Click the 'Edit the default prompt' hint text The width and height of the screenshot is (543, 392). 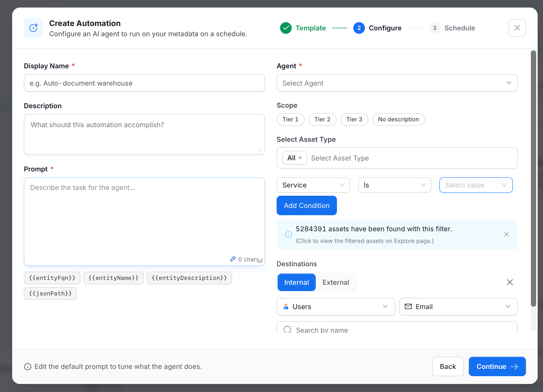point(118,366)
